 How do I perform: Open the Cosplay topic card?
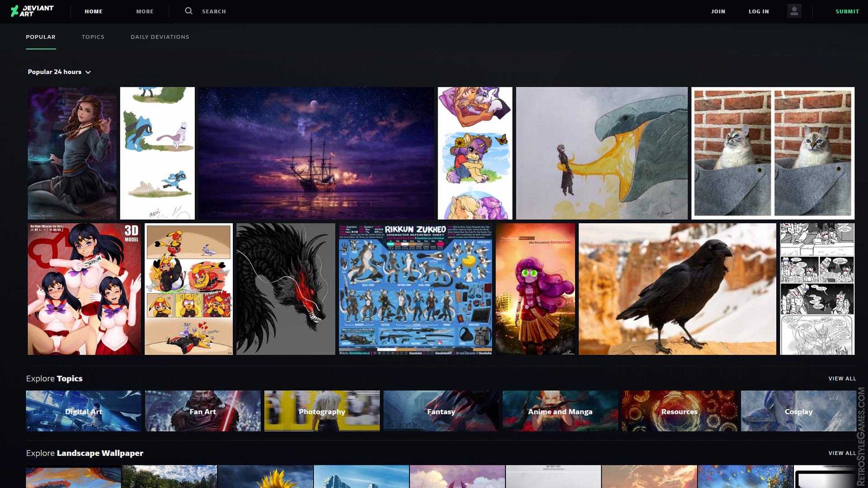tap(798, 411)
